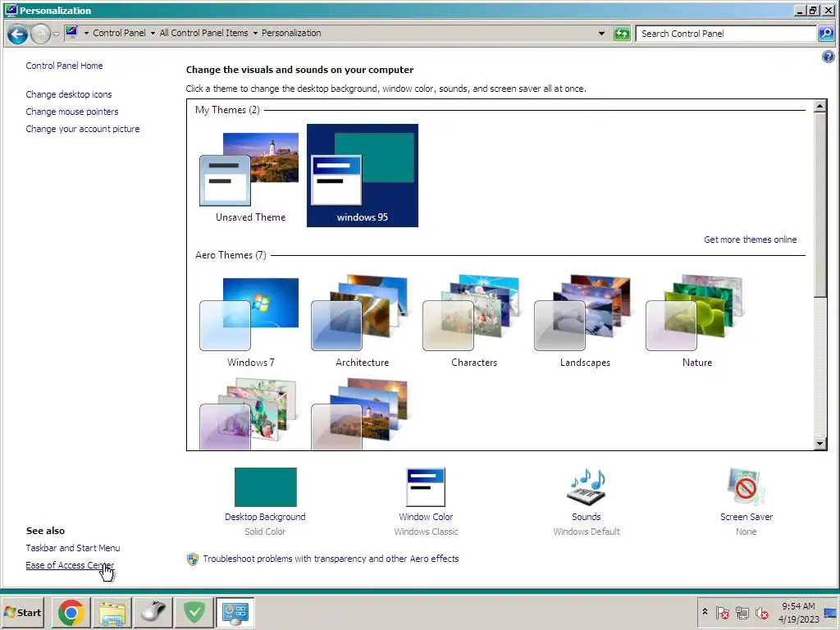The height and width of the screenshot is (630, 840).
Task: Apply the Nature theme
Action: 697,321
